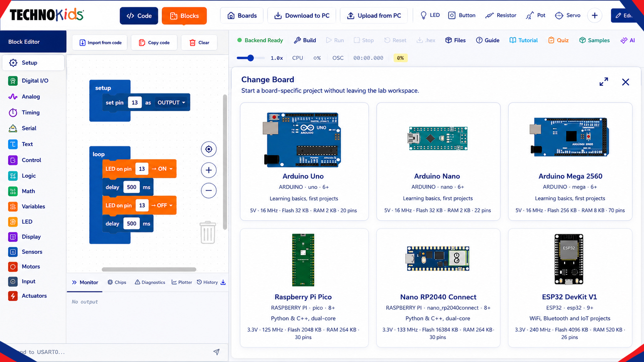
Task: Click Import from code
Action: click(101, 43)
